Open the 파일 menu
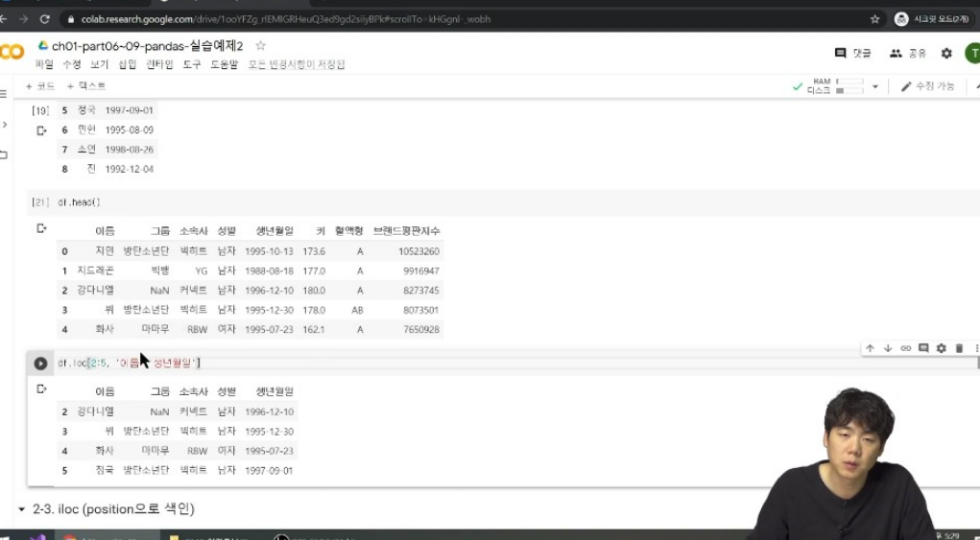Screen dimensions: 980x540 coord(44,64)
